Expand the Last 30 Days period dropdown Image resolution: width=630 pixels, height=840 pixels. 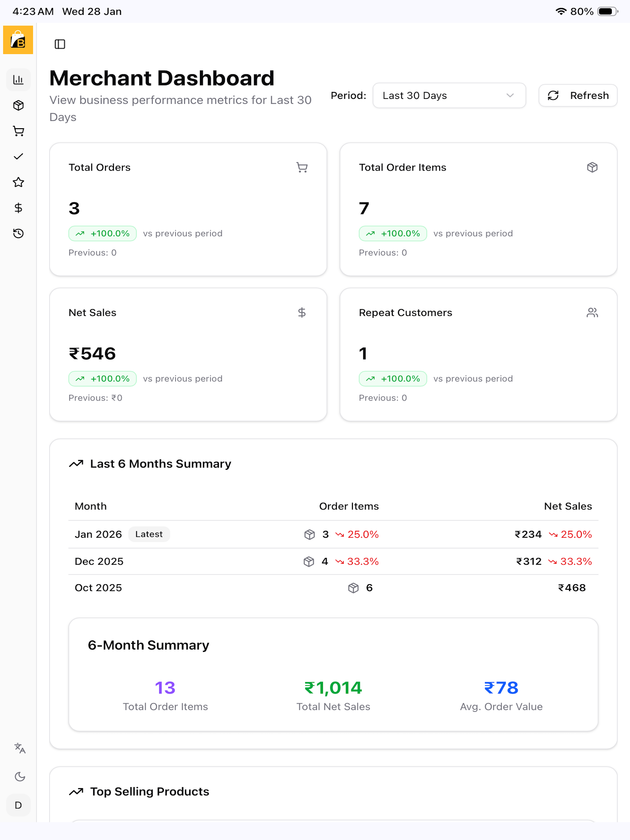pyautogui.click(x=449, y=95)
